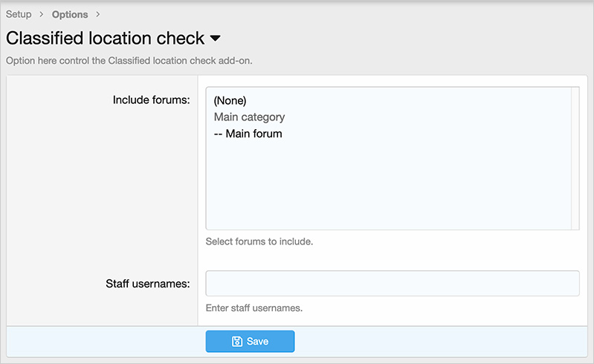This screenshot has width=594, height=364.
Task: Click the Staff usernames: label
Action: coord(147,283)
